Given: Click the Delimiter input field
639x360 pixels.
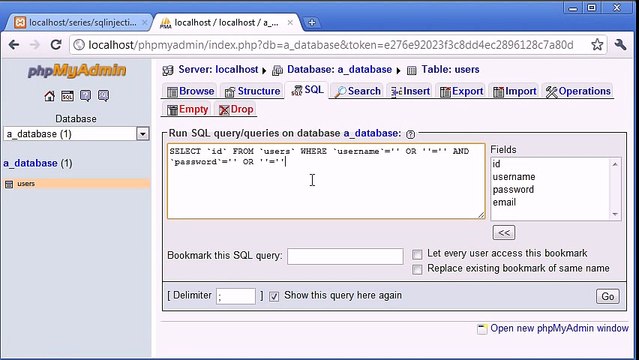Looking at the screenshot, I should click(236, 296).
